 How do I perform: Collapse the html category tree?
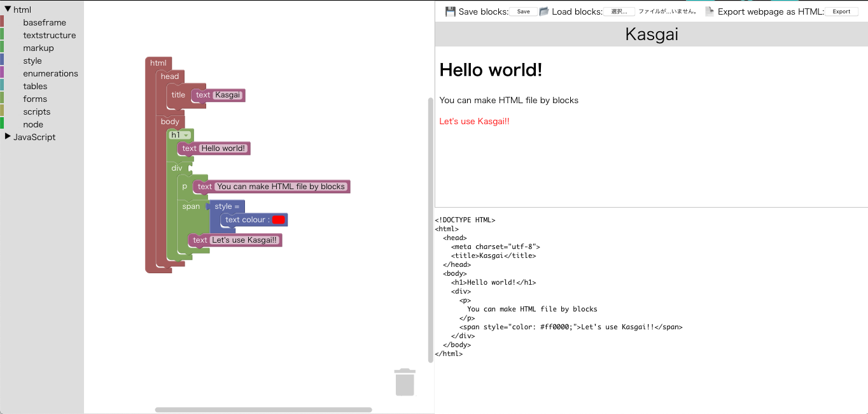click(8, 10)
